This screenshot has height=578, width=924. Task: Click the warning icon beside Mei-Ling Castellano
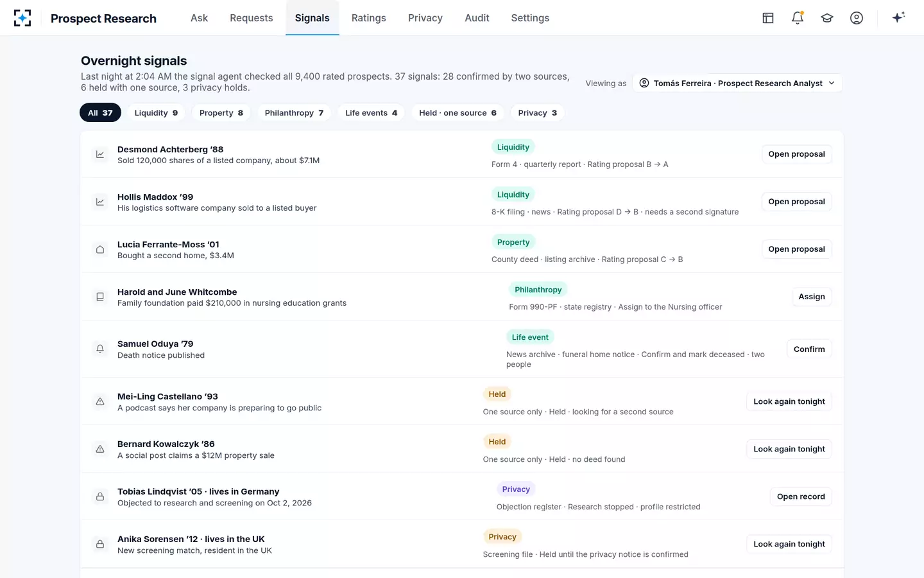pyautogui.click(x=100, y=401)
